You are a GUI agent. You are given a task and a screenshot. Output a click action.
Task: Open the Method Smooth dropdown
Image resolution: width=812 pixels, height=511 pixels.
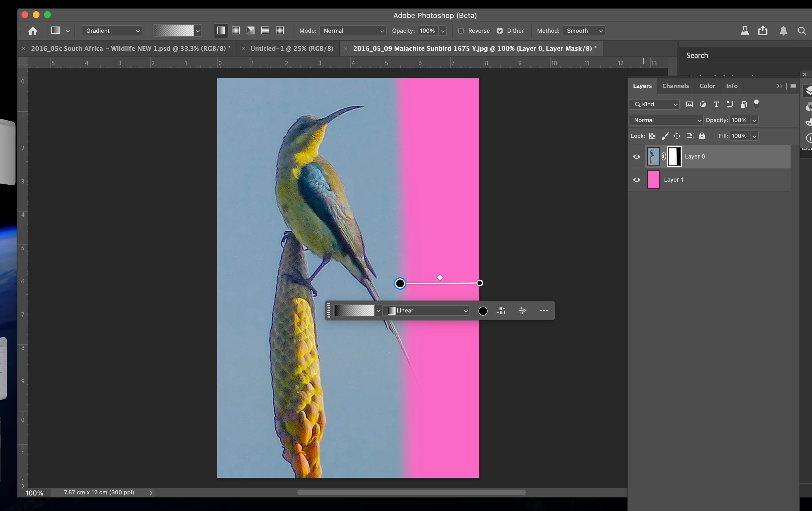pyautogui.click(x=584, y=31)
